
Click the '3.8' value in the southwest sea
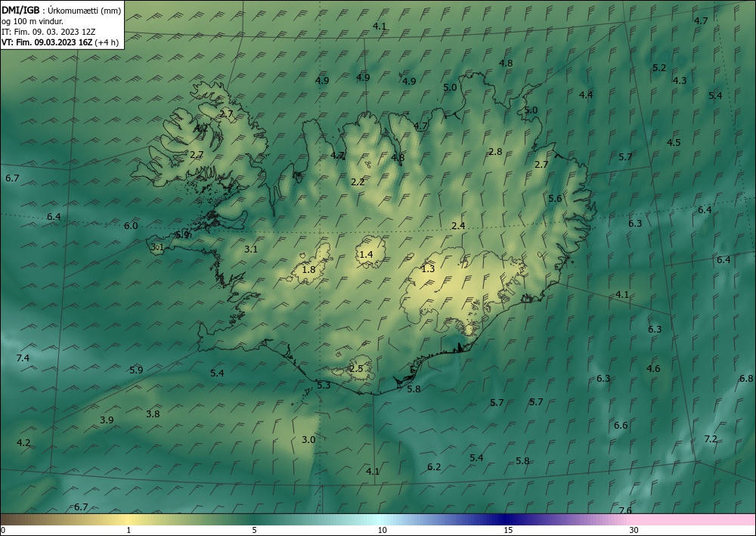point(153,414)
